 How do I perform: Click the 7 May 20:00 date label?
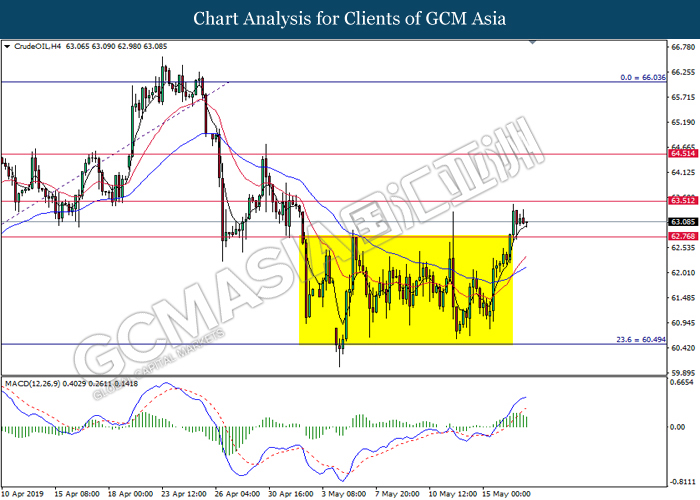[x=397, y=494]
